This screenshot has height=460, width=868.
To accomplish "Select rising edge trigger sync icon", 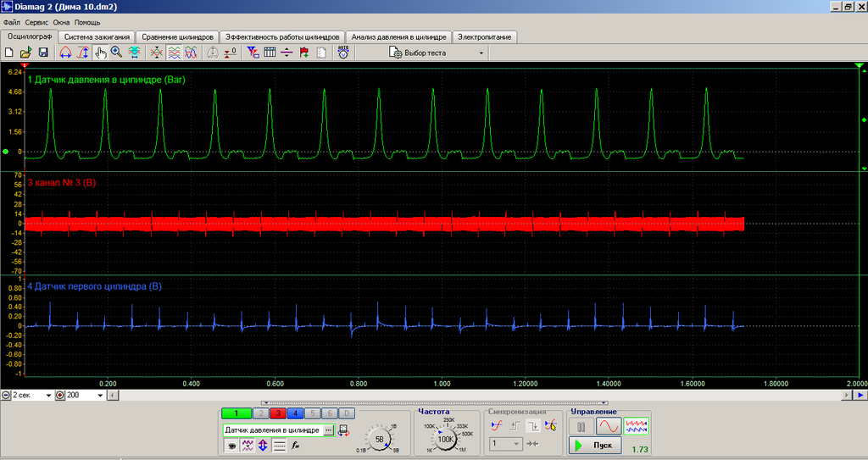I will [x=497, y=425].
